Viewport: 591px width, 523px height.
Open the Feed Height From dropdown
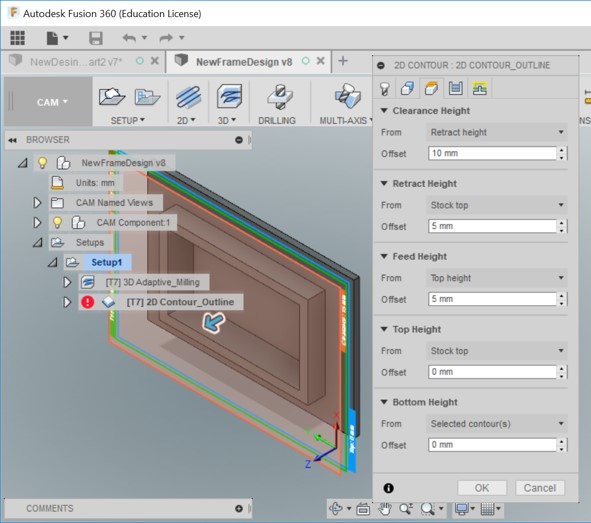[x=497, y=278]
